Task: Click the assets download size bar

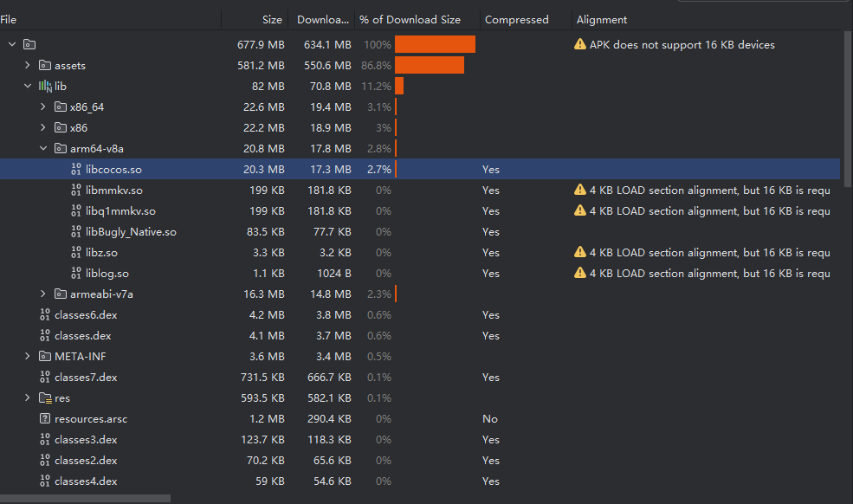Action: 430,66
